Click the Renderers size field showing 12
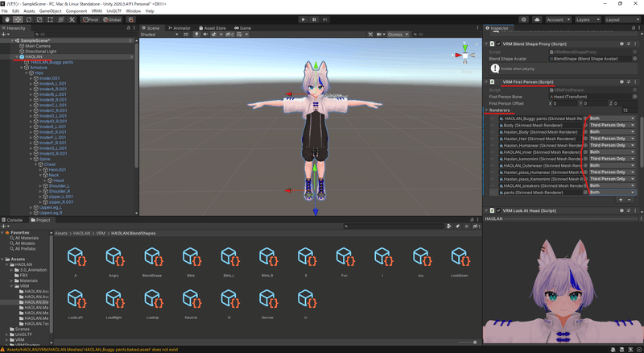The image size is (644, 353). coord(629,110)
